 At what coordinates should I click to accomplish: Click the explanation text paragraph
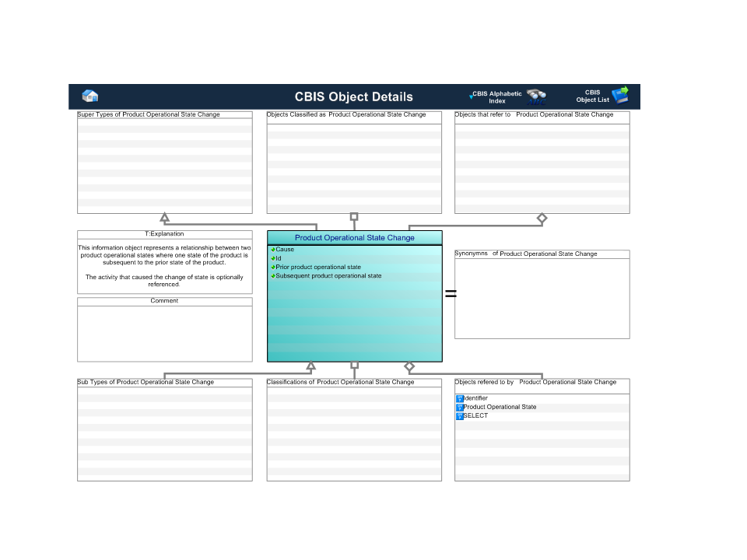(x=164, y=266)
